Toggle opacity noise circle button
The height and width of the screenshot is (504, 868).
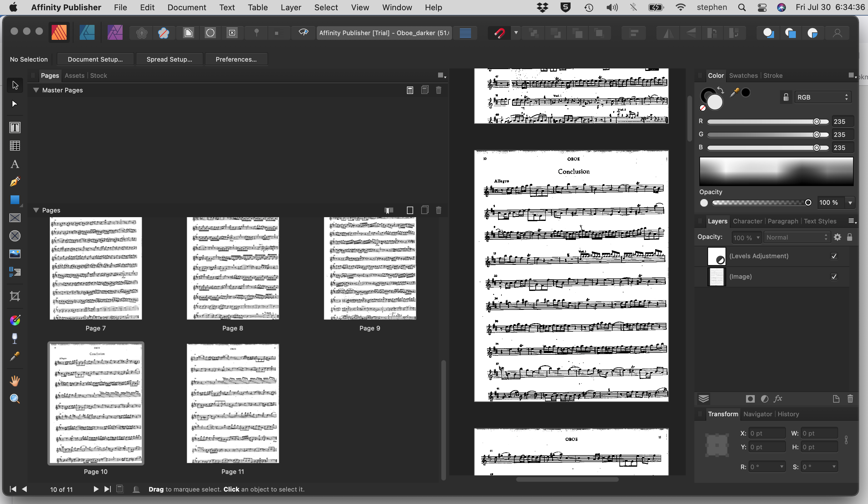click(704, 203)
